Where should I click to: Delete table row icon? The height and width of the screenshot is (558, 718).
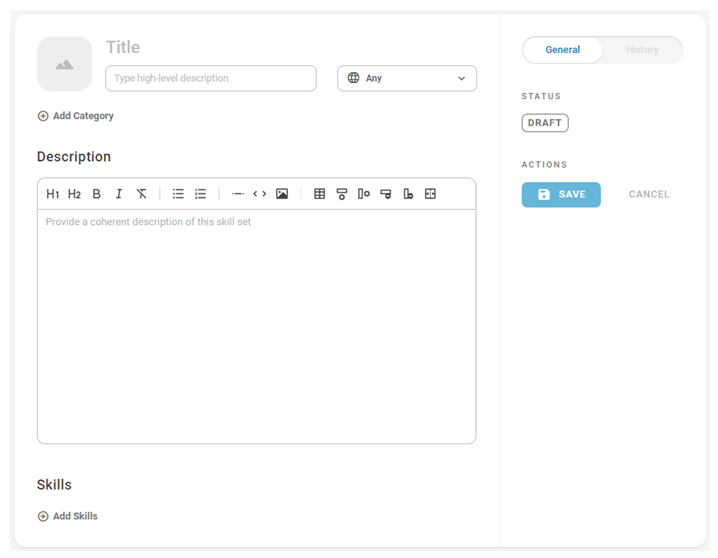coord(386,194)
